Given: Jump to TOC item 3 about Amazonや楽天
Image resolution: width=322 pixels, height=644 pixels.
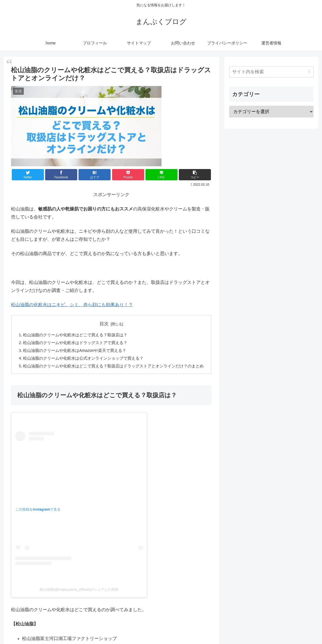Looking at the screenshot, I should click(74, 351).
